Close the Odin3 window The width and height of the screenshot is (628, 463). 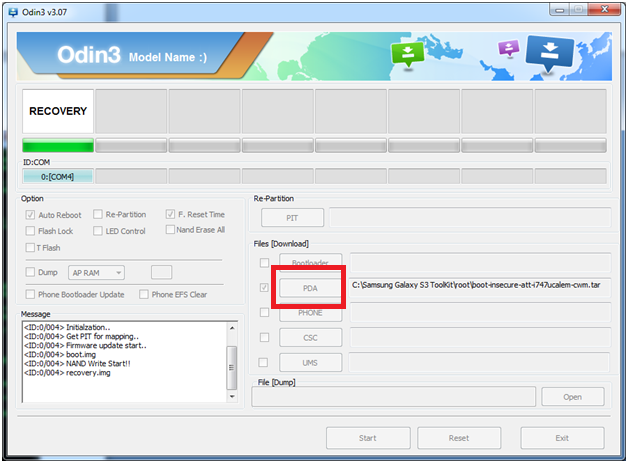tap(604, 9)
